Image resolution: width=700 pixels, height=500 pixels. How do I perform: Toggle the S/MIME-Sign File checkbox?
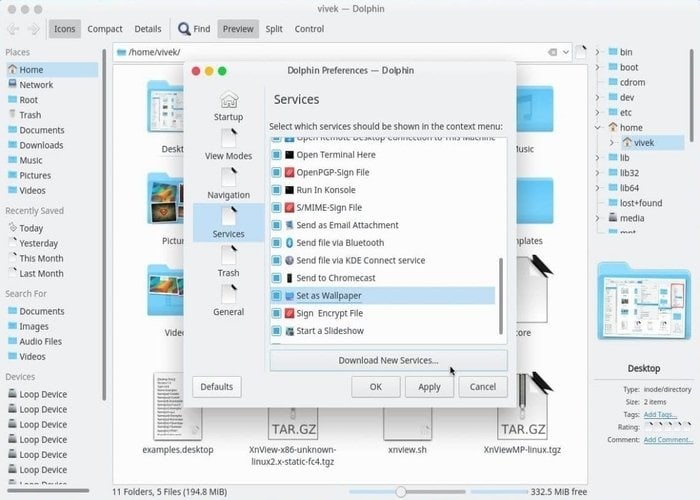(276, 208)
